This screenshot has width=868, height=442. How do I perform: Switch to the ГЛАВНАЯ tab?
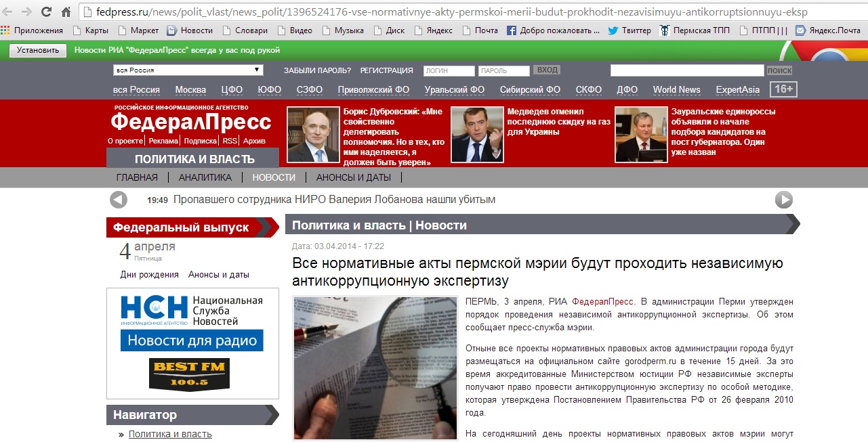tap(137, 177)
